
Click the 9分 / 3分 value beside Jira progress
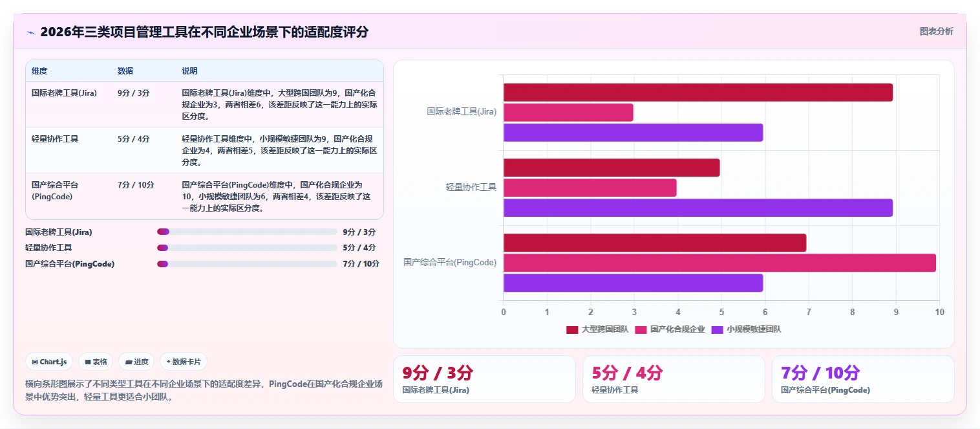[x=359, y=232]
